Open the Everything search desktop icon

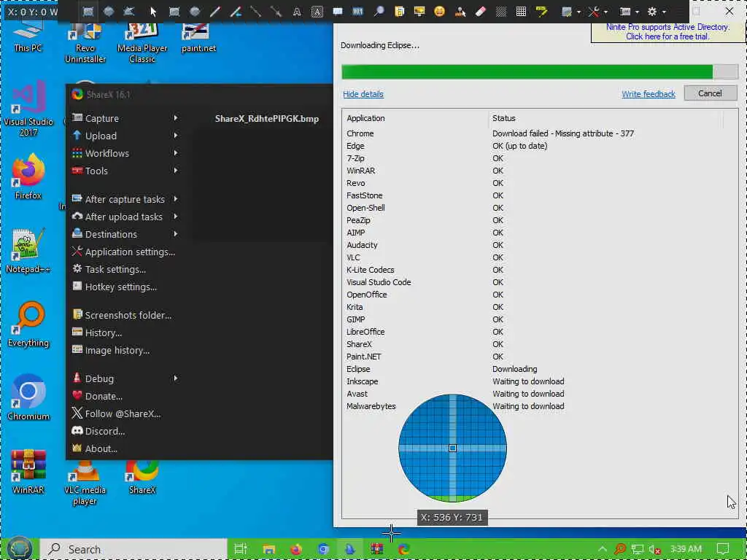pyautogui.click(x=28, y=324)
